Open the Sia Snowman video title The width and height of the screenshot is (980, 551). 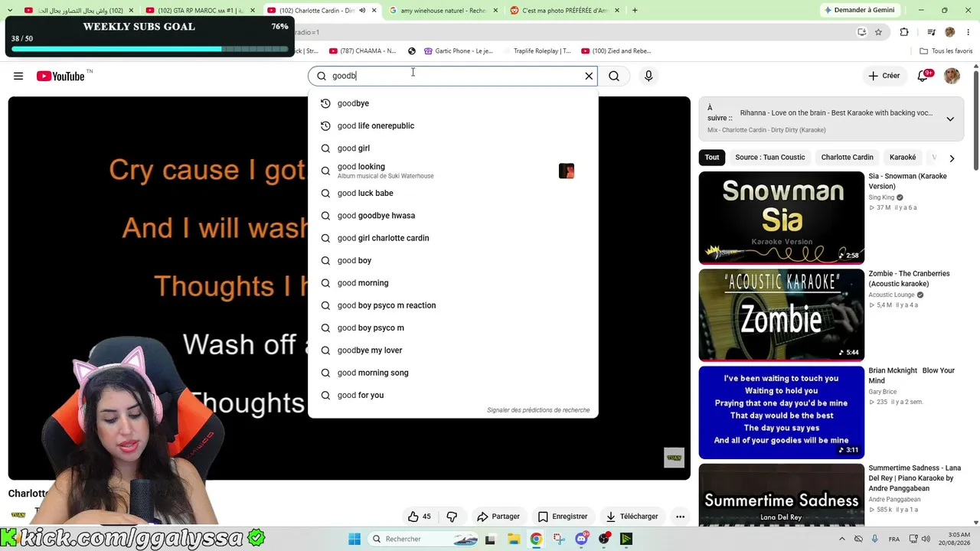click(908, 181)
